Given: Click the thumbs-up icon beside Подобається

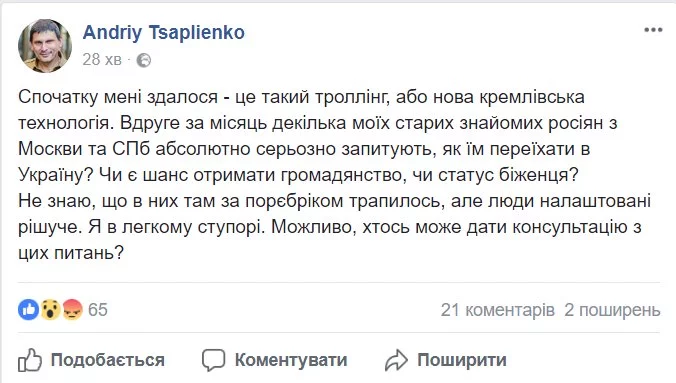Looking at the screenshot, I should [x=30, y=360].
